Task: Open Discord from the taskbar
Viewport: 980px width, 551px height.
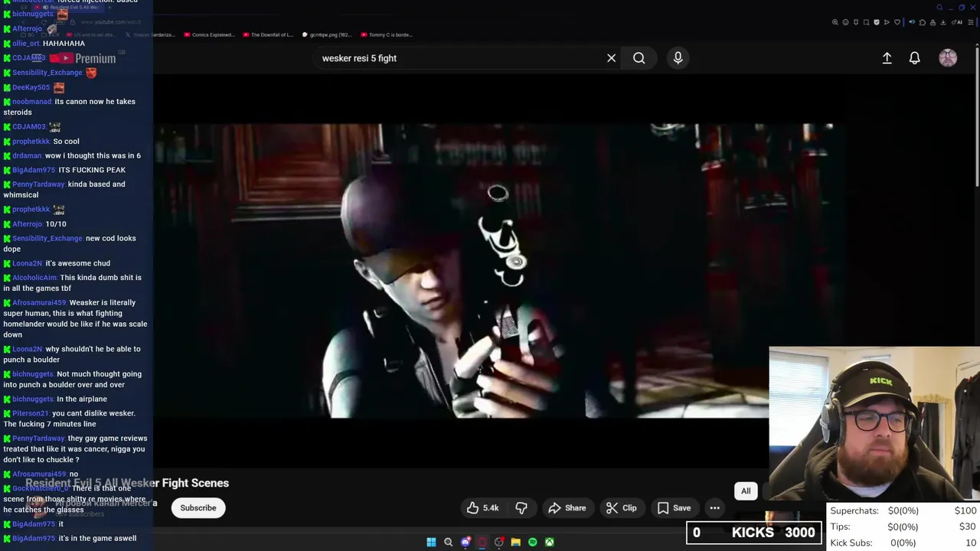Action: tap(465, 542)
